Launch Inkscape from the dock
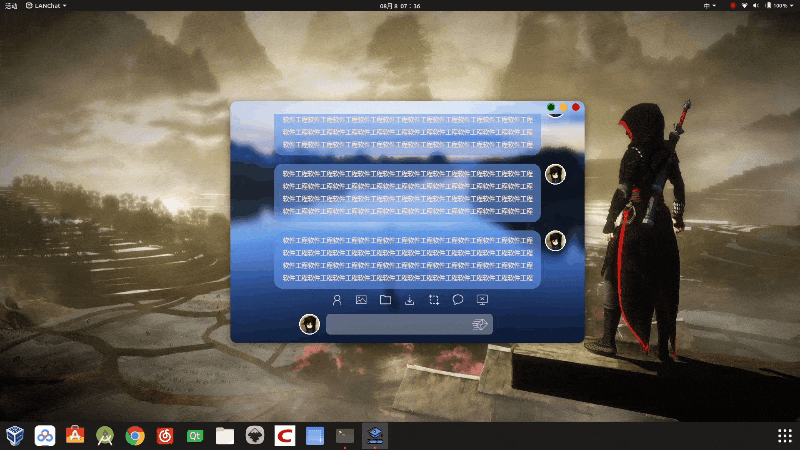The width and height of the screenshot is (800, 450). click(255, 436)
